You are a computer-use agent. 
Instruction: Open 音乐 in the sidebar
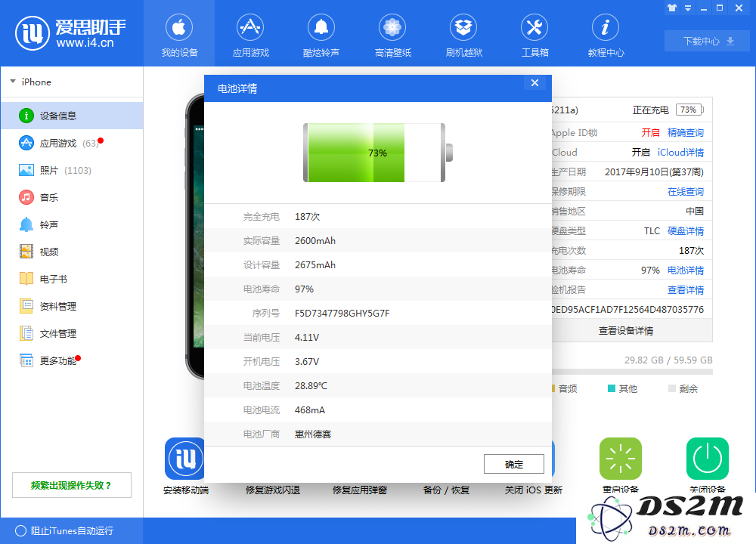coord(72,197)
